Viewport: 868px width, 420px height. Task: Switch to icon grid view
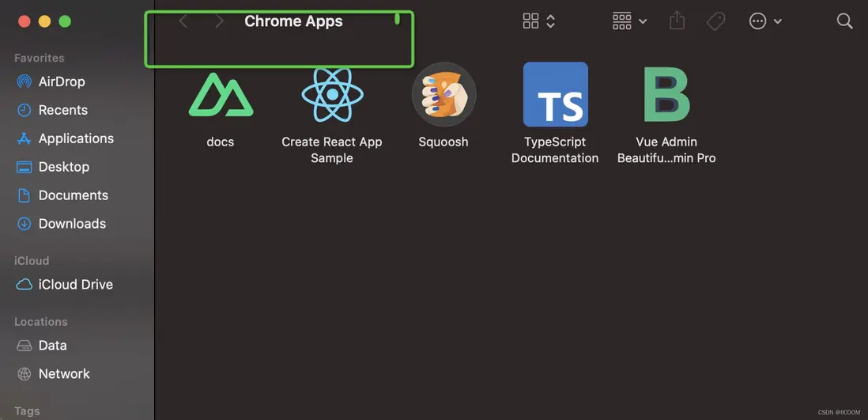530,21
